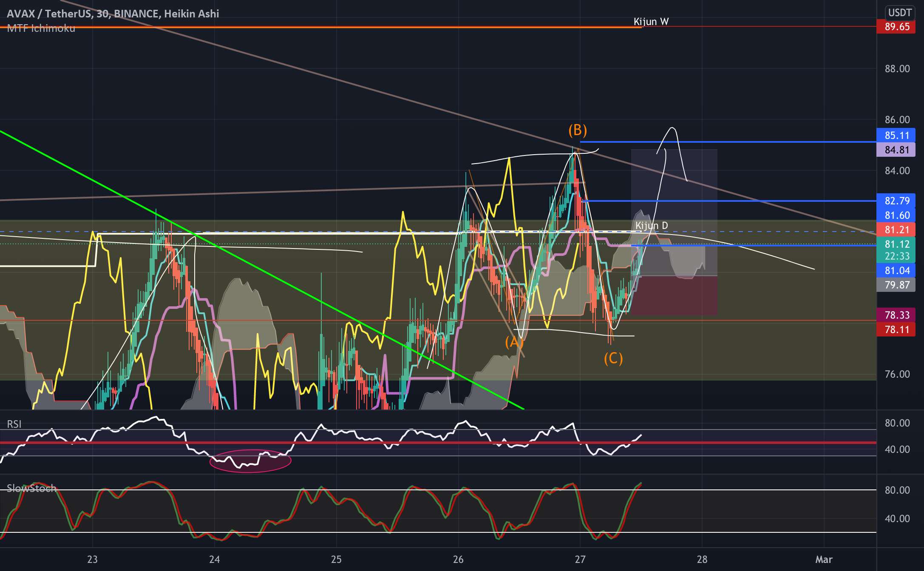This screenshot has width=924, height=571.
Task: Select the long position red stop zone
Action: 674,296
